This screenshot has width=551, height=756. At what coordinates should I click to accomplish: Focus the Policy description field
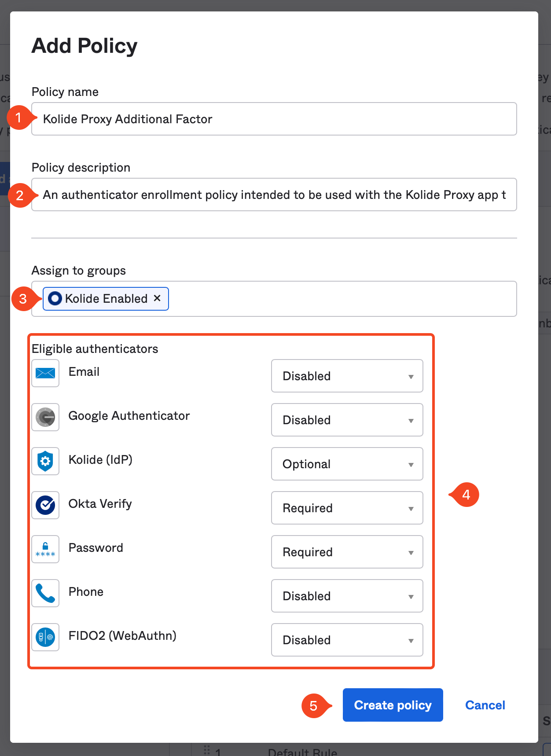274,195
